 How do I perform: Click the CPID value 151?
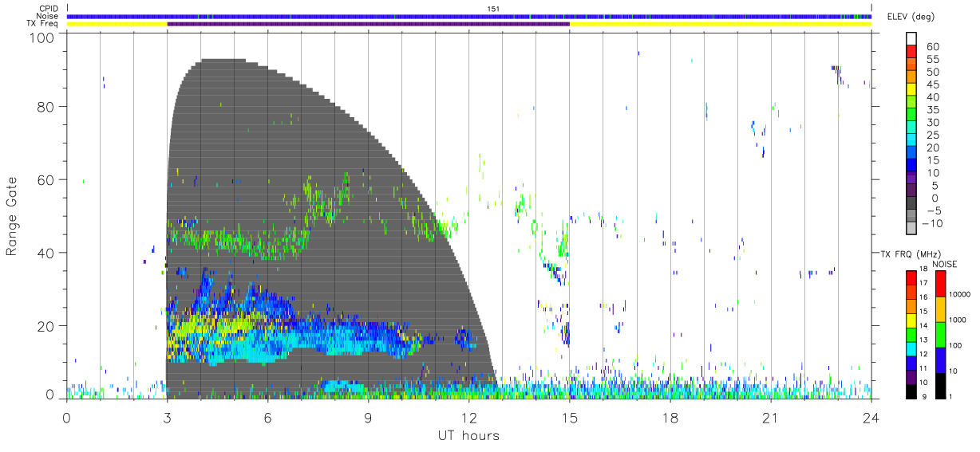click(494, 9)
